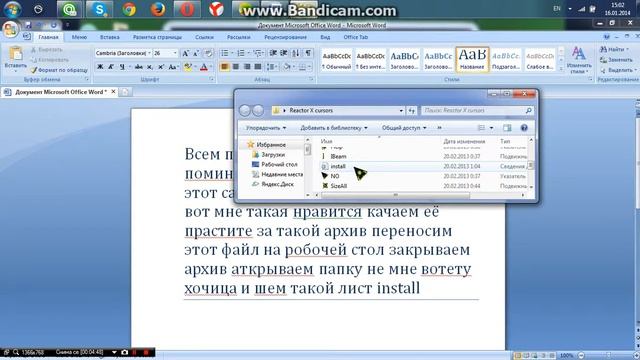Open the Ссылки ribbon tab
Viewport: 640px width, 360px height.
204,37
